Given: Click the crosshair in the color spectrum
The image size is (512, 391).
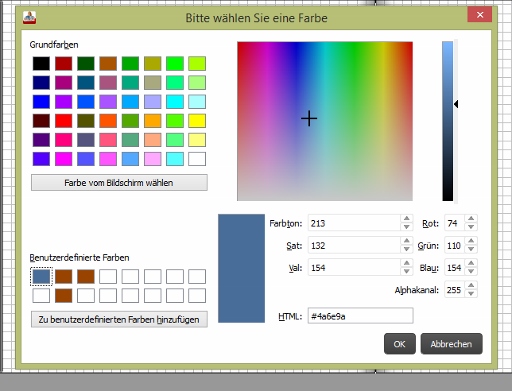Looking at the screenshot, I should coord(309,119).
